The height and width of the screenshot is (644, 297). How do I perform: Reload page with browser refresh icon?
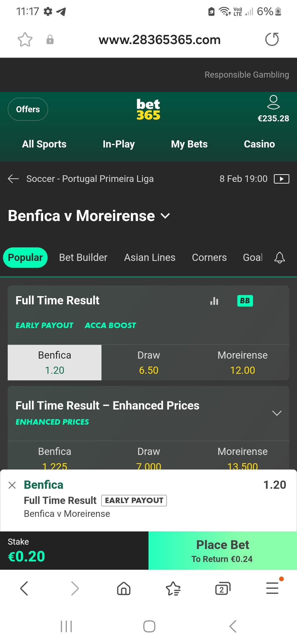(272, 39)
